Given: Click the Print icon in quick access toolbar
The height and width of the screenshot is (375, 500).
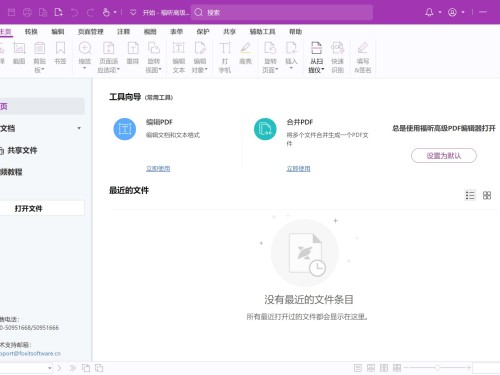Looking at the screenshot, I should [27, 13].
